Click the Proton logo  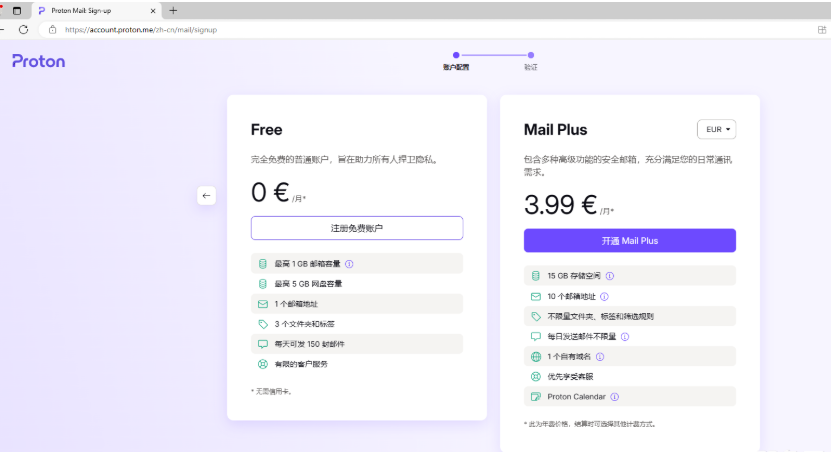(39, 61)
